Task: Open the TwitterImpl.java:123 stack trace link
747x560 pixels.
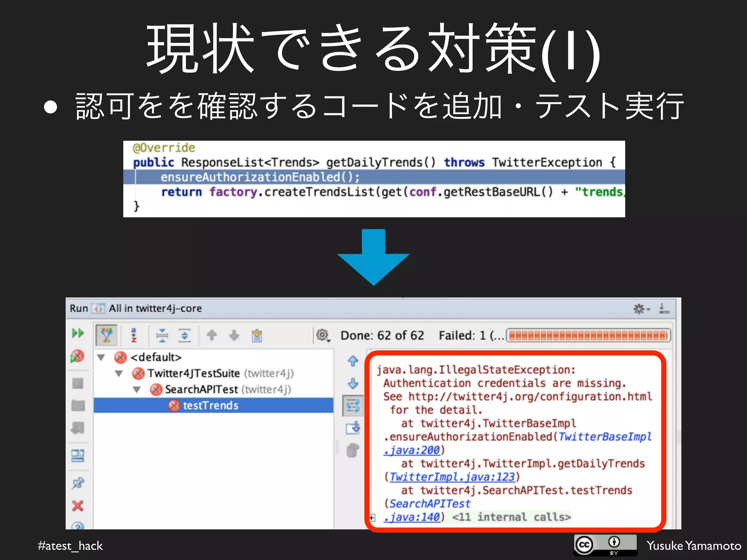Action: click(x=452, y=477)
